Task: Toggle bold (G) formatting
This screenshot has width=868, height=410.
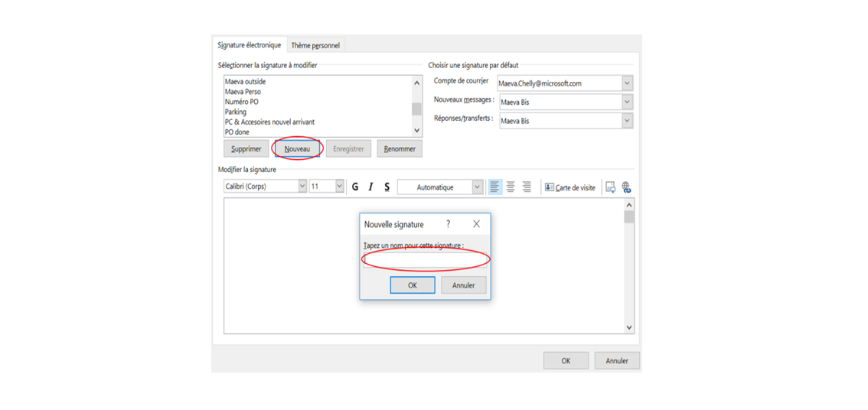Action: point(355,187)
